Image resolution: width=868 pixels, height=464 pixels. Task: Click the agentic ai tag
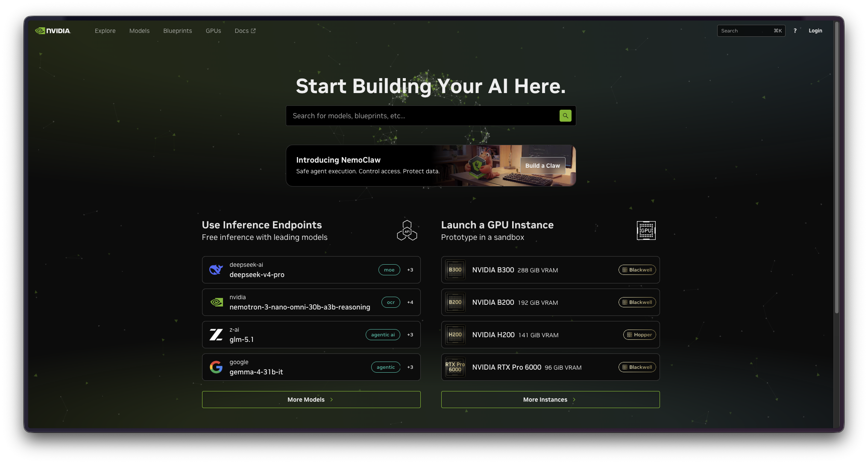[x=383, y=335]
